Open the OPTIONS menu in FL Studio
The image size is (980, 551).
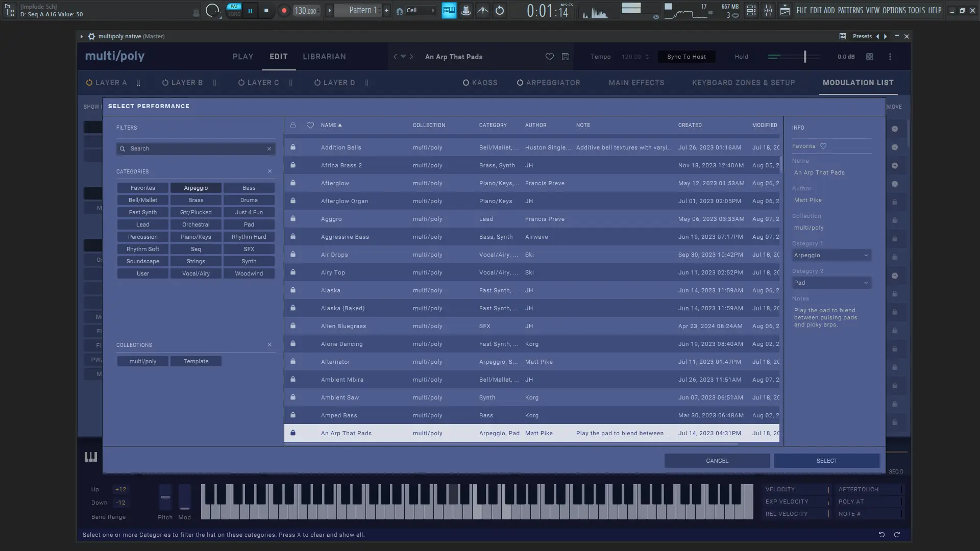point(896,10)
